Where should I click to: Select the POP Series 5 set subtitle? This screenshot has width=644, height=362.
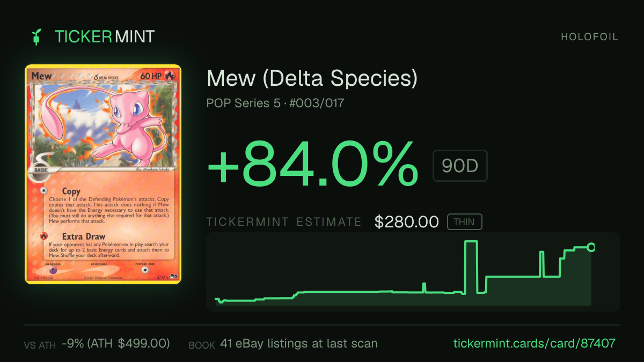tap(275, 103)
